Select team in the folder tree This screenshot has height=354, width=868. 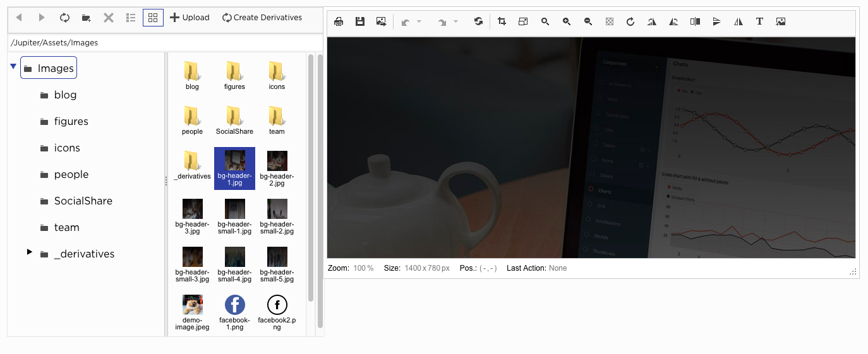point(59,227)
